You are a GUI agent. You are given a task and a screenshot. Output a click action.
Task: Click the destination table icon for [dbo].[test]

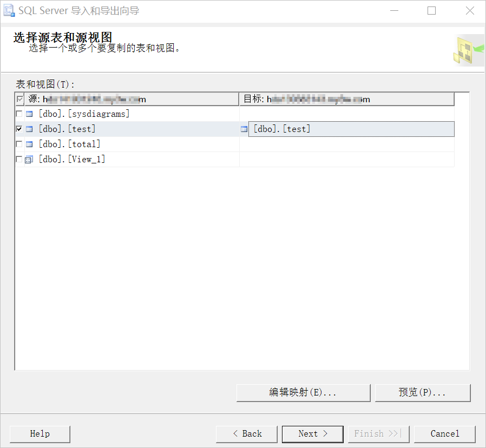[x=244, y=129]
